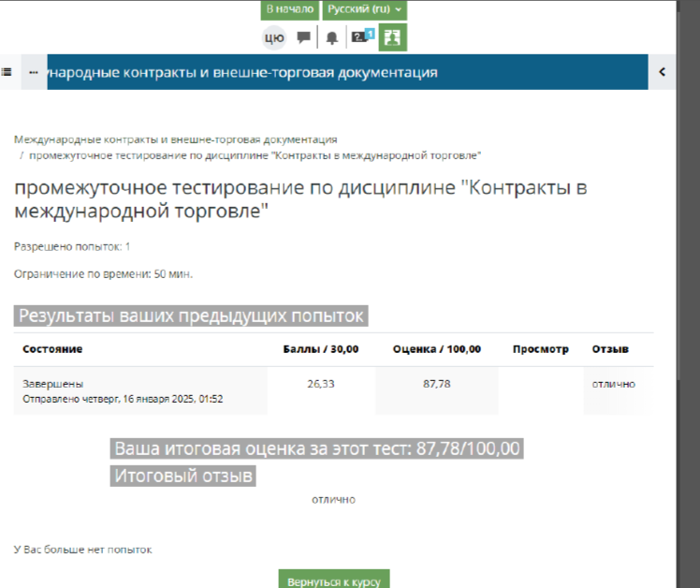700x588 pixels.
Task: Open the Русский (ru) language dropdown
Action: click(x=365, y=9)
